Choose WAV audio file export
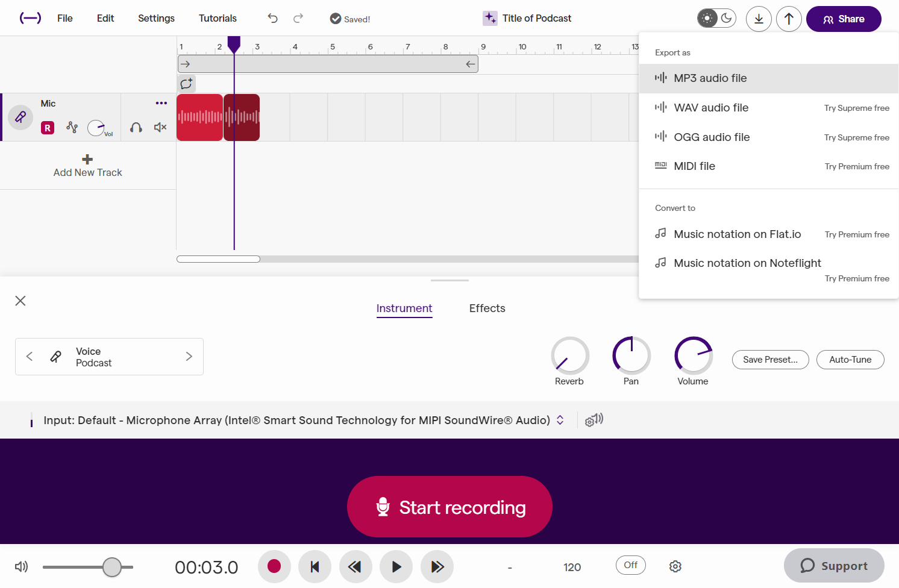 click(x=768, y=108)
